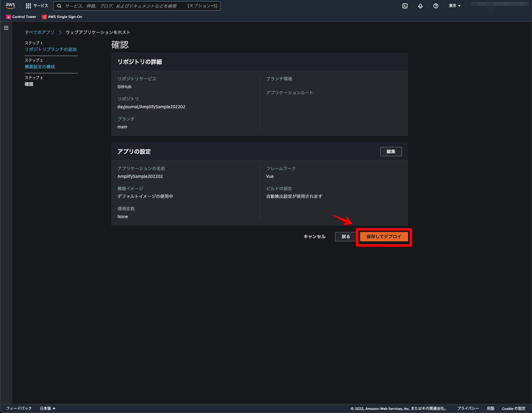
Task: Click the リポジトリの詳細 section header
Action: point(140,62)
